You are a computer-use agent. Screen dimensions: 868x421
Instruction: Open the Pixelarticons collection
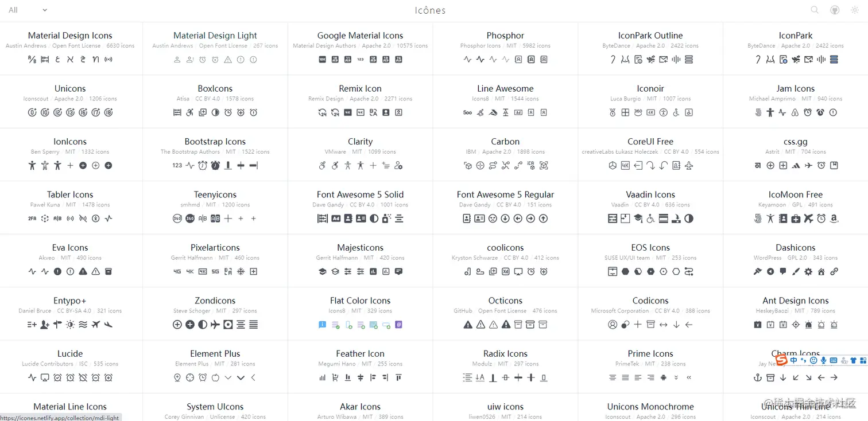pyautogui.click(x=215, y=248)
